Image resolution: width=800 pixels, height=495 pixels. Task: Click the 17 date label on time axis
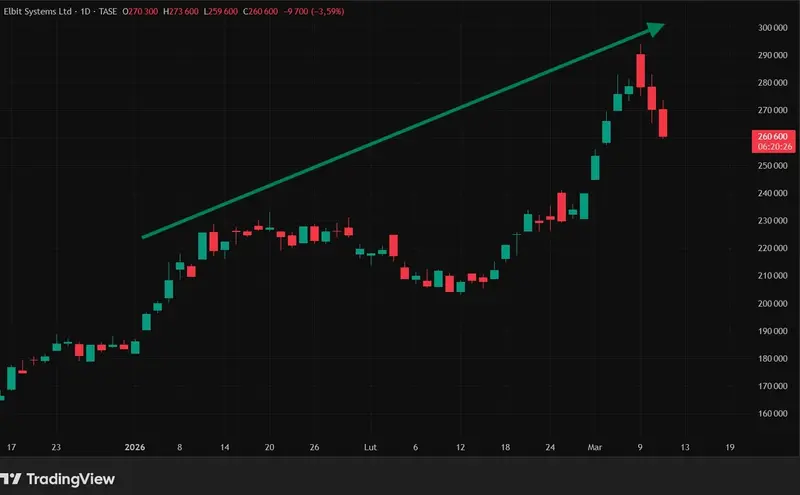point(11,447)
